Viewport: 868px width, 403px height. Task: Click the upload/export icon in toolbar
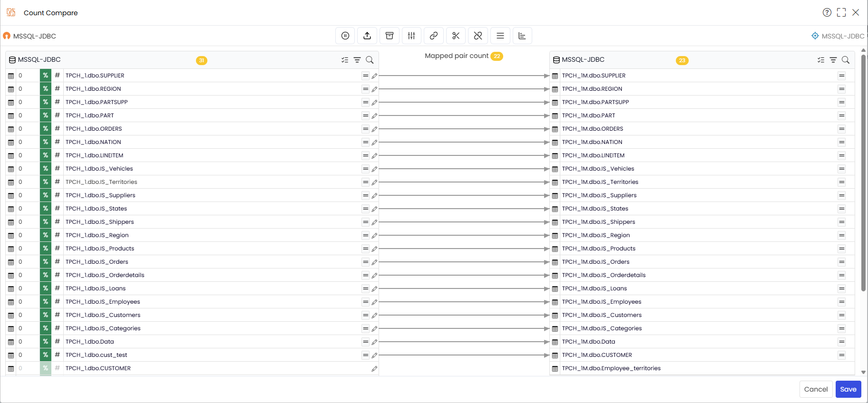pyautogui.click(x=367, y=36)
